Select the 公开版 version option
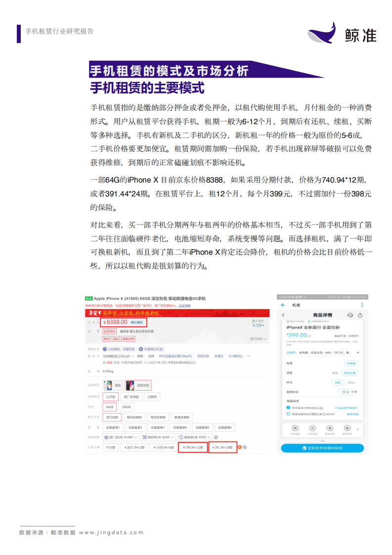The height and width of the screenshot is (555, 392). 110,397
